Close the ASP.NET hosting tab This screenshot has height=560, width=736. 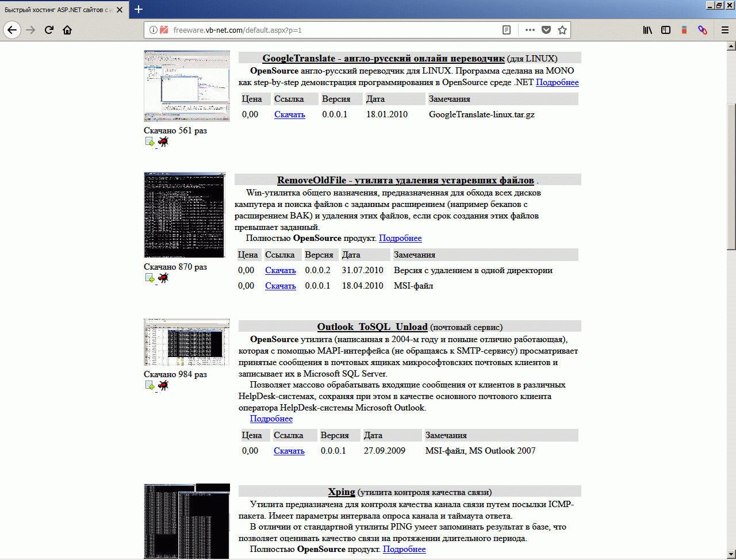point(121,10)
